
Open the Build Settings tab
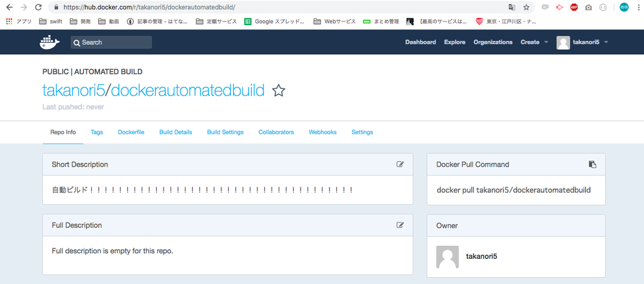225,132
